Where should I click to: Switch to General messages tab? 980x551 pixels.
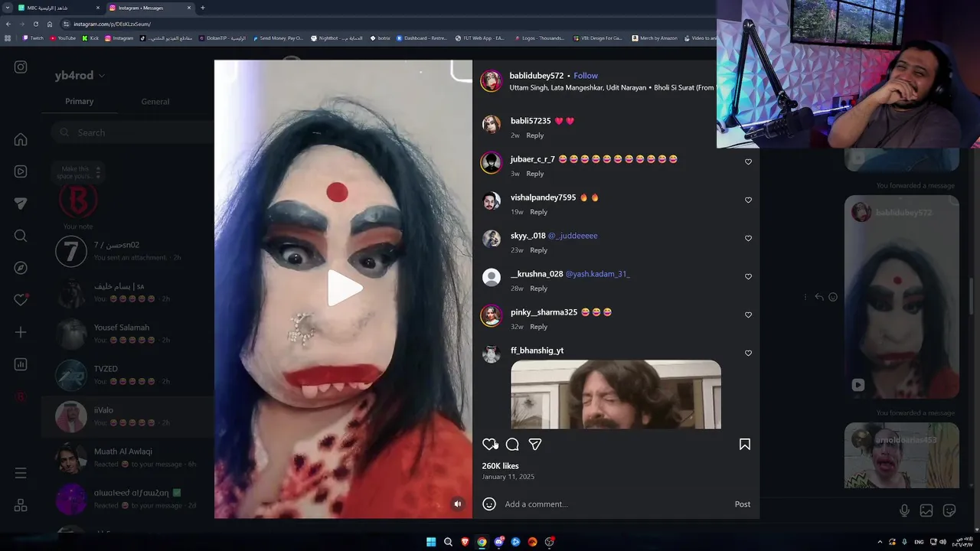(155, 101)
